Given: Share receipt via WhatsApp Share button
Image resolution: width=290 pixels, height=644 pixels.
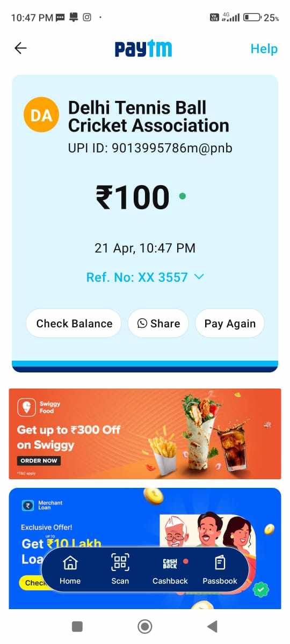Looking at the screenshot, I should point(158,323).
